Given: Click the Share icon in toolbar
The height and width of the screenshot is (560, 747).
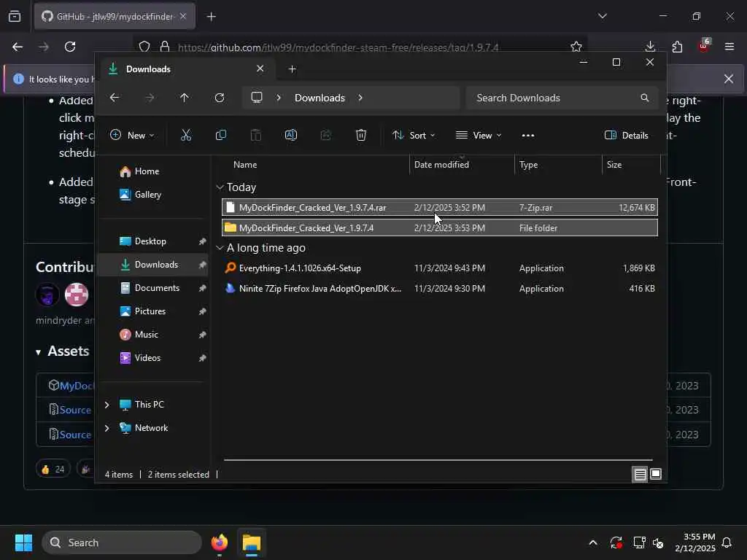Looking at the screenshot, I should (x=326, y=135).
